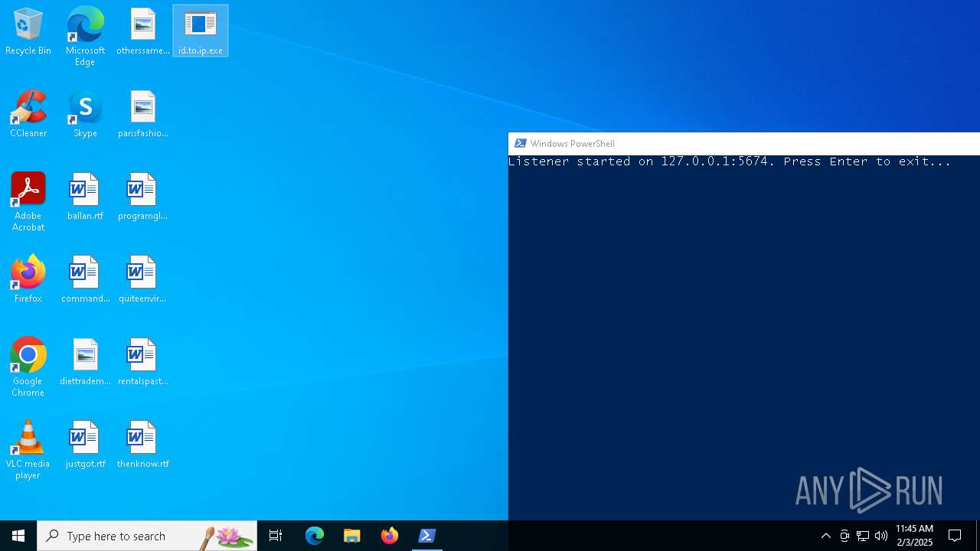Open the Recycle Bin desktop icon
980x551 pixels.
pyautogui.click(x=28, y=31)
